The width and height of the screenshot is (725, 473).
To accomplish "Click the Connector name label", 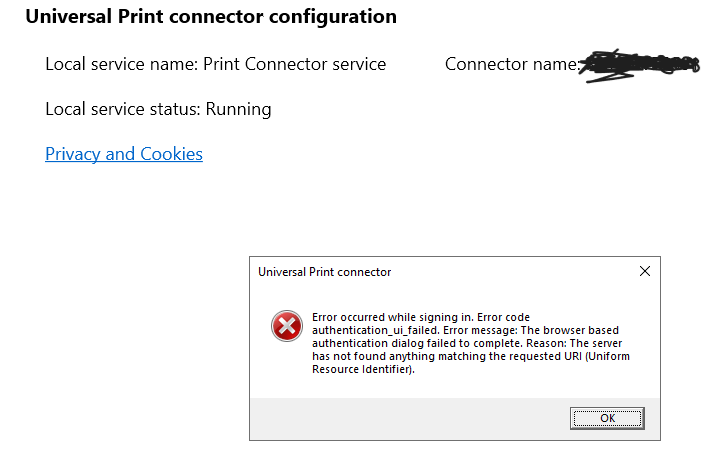I will (x=511, y=64).
